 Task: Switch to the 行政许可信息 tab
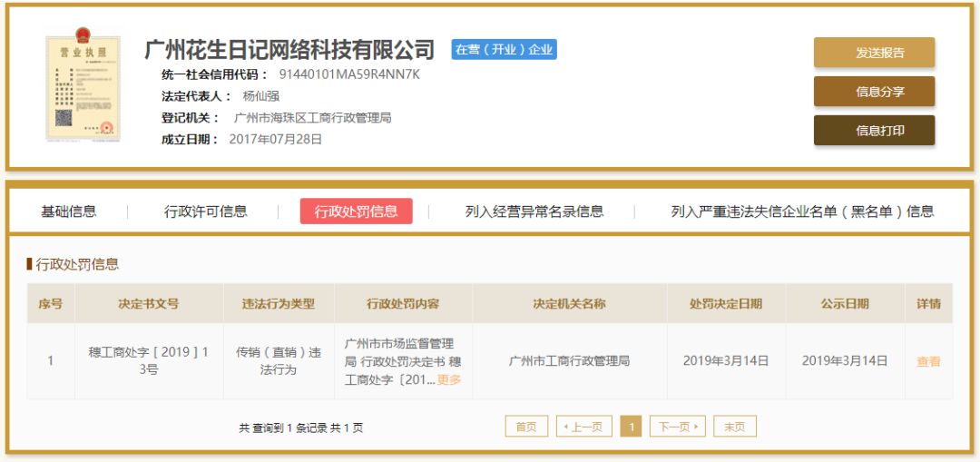tap(206, 211)
